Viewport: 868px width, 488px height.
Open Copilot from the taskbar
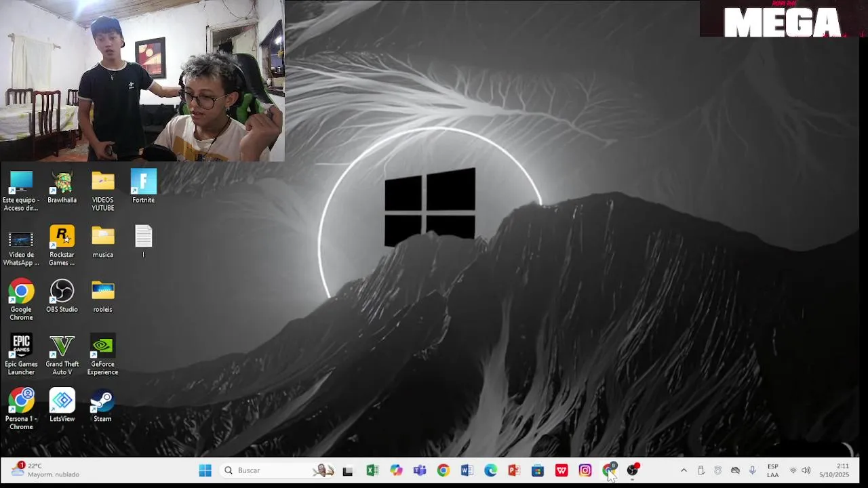click(396, 470)
